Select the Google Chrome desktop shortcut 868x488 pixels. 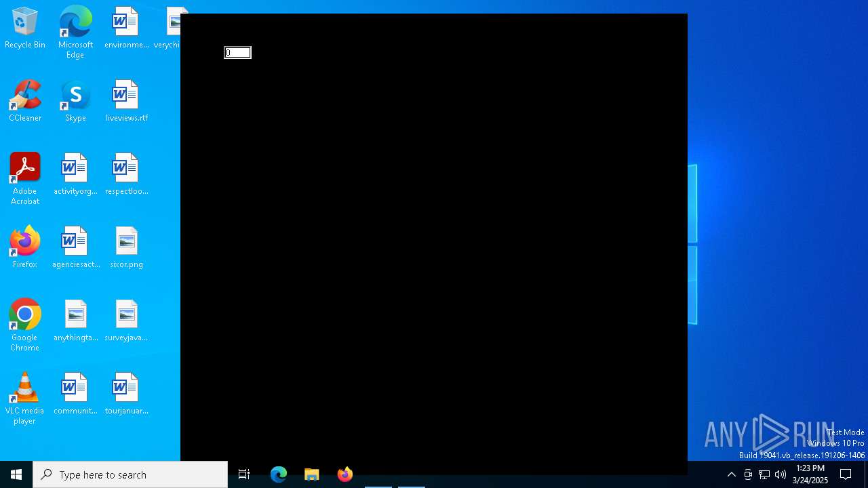point(25,325)
